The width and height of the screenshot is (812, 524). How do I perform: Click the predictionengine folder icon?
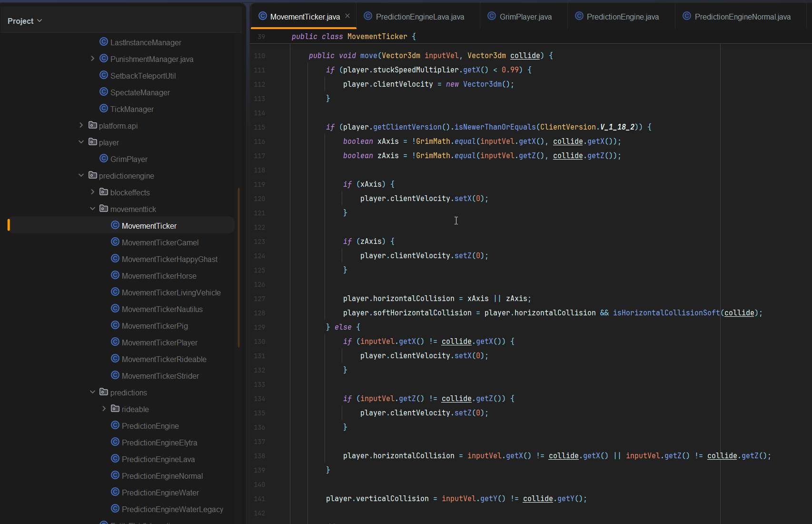tap(93, 175)
